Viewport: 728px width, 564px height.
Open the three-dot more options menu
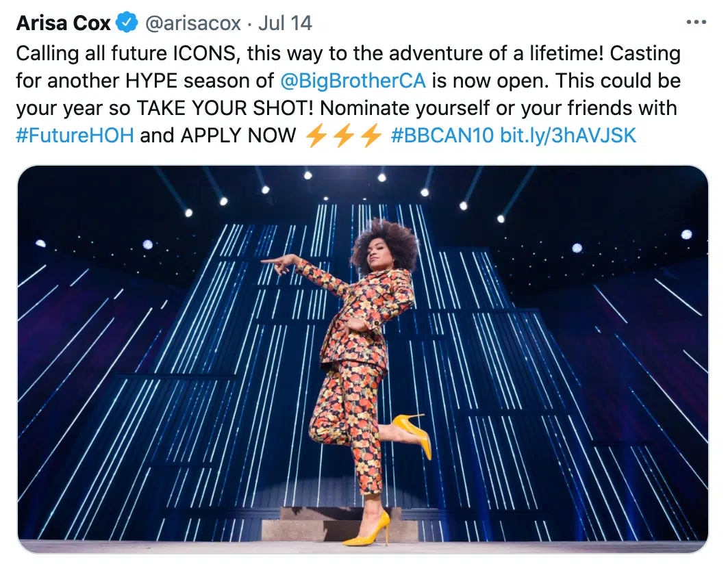point(696,22)
